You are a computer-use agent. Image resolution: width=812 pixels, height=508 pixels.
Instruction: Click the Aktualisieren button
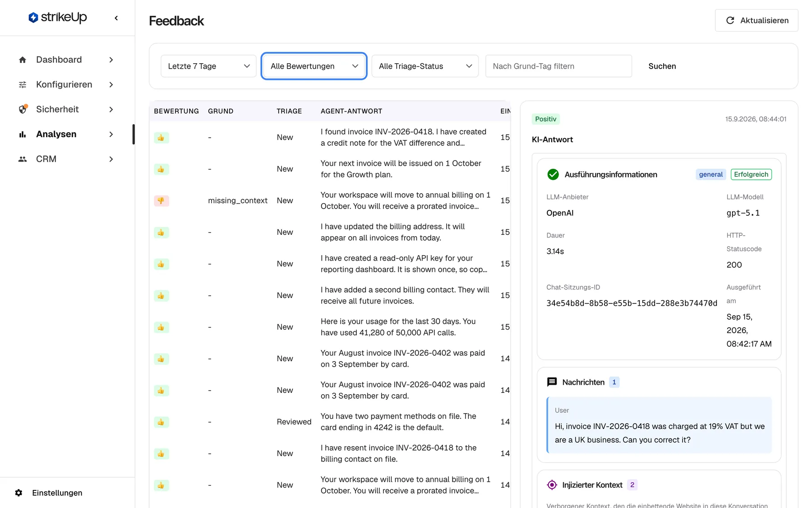757,20
